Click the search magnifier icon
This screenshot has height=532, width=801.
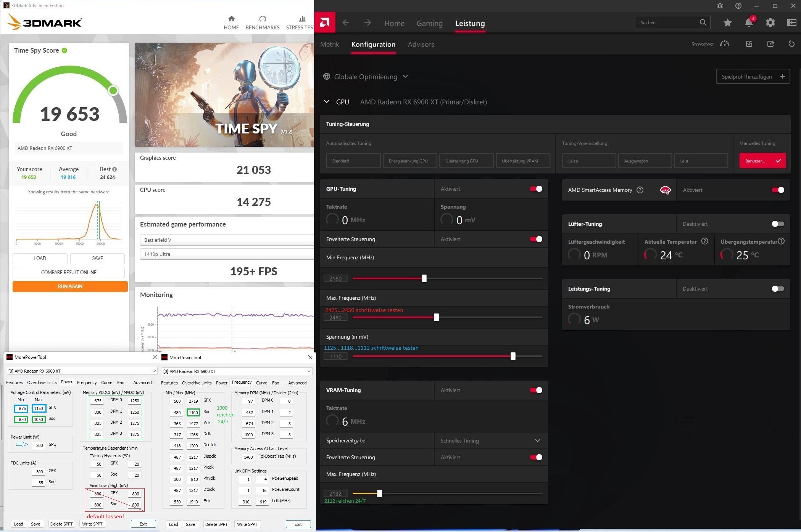click(703, 23)
